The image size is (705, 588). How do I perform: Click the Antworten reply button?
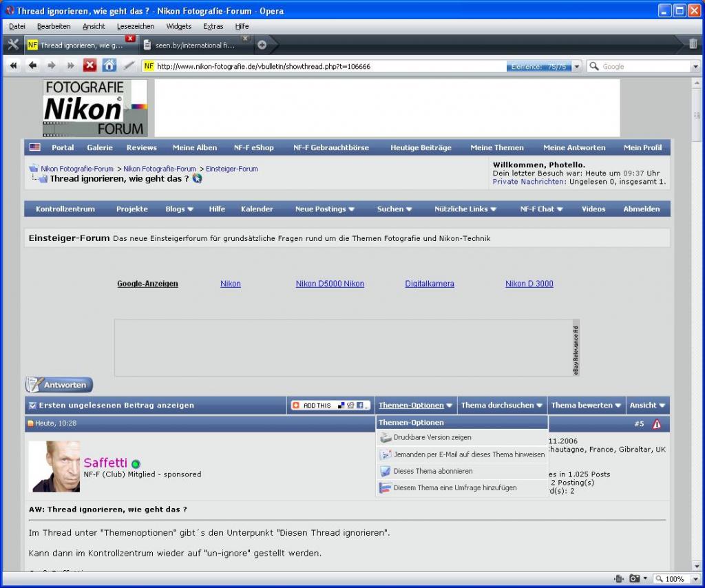click(59, 385)
